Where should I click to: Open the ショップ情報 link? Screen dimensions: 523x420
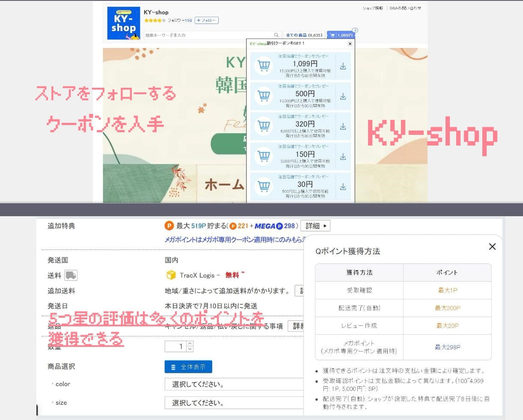[373, 8]
